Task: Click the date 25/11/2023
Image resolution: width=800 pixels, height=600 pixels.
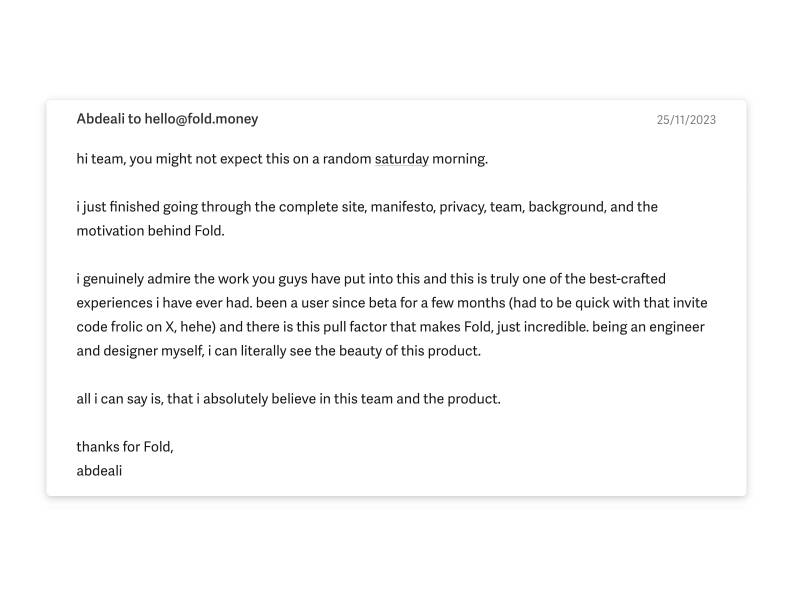Action: pyautogui.click(x=686, y=120)
